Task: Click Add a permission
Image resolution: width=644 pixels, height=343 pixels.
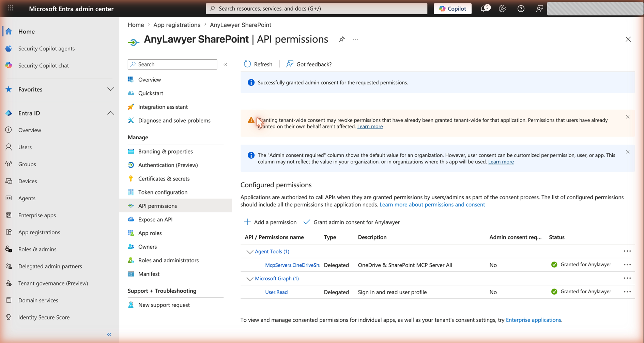Action: pos(270,222)
